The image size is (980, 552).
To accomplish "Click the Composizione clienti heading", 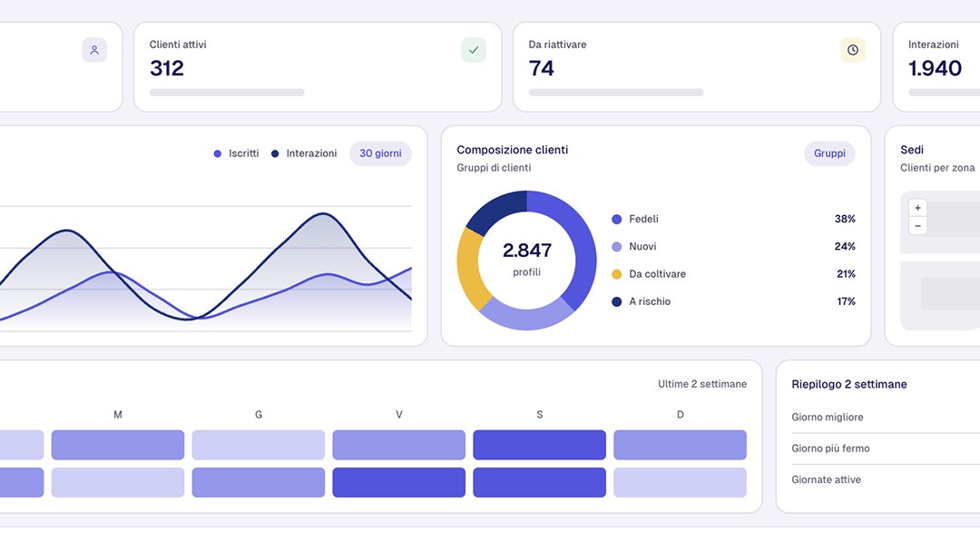I will coord(513,150).
